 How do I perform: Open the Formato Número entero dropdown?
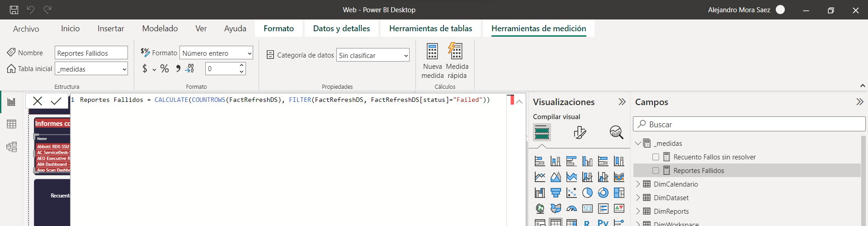216,53
